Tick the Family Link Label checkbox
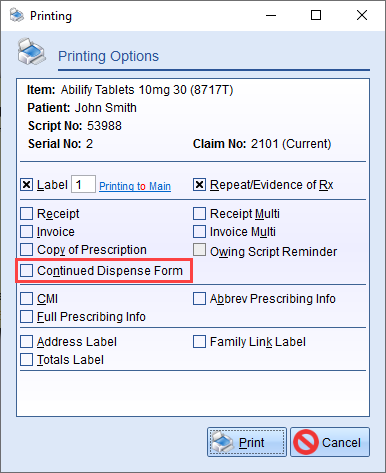386x473 pixels. click(x=199, y=342)
